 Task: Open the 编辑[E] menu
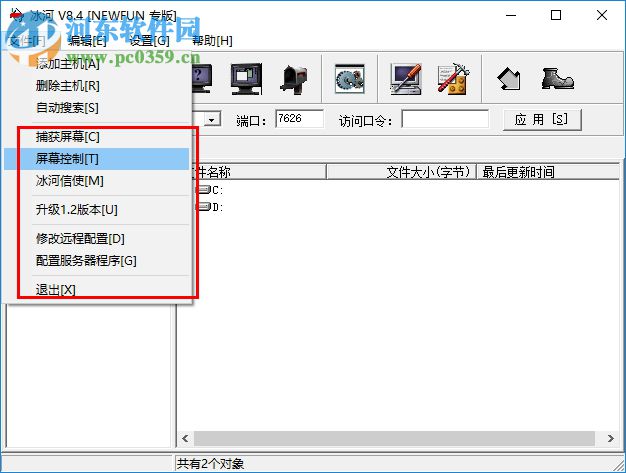pyautogui.click(x=87, y=41)
